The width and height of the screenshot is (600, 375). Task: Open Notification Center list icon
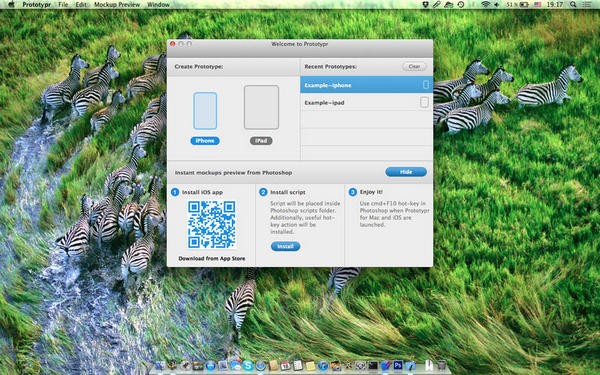586,5
